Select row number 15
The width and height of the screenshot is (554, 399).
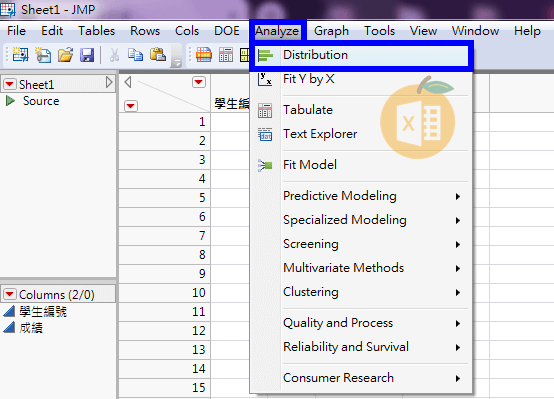[165, 388]
